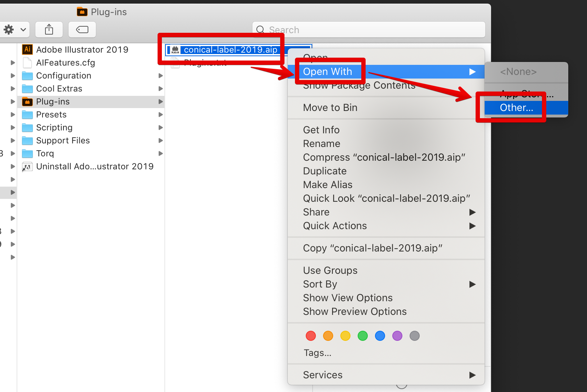Click Tags... at the bottom of the menu

tap(317, 352)
